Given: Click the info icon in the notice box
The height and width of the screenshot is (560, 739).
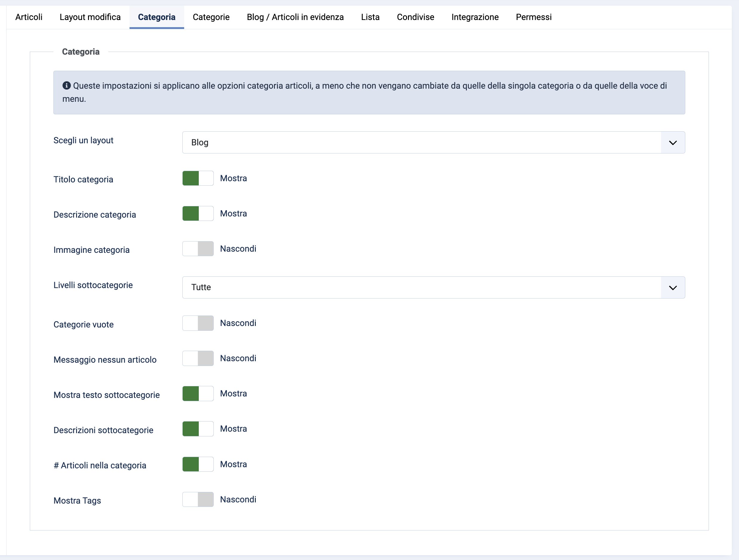Looking at the screenshot, I should coord(67,86).
